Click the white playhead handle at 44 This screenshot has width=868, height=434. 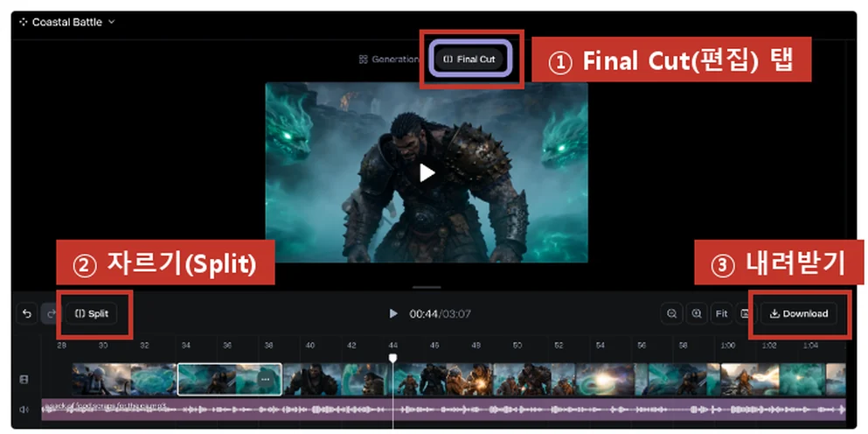[x=392, y=358]
